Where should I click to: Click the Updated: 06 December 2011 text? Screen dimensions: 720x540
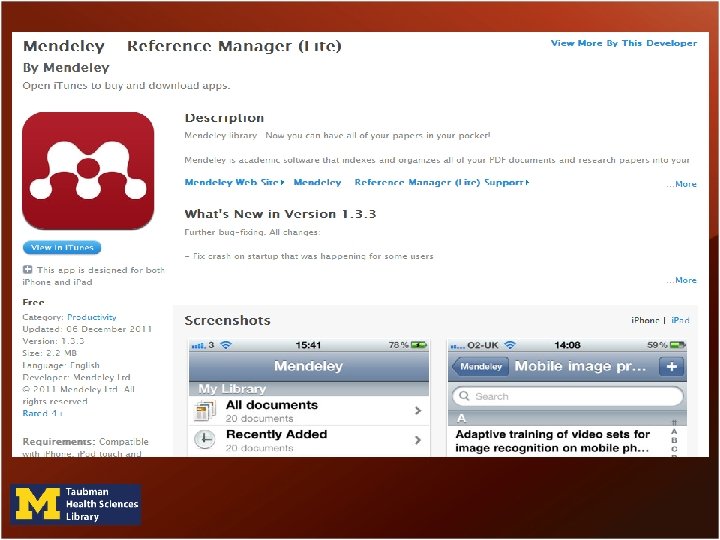click(x=87, y=329)
